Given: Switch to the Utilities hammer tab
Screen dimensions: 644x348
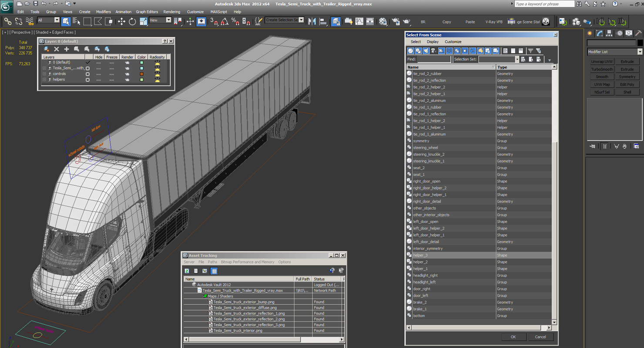Looking at the screenshot, I should (x=638, y=33).
